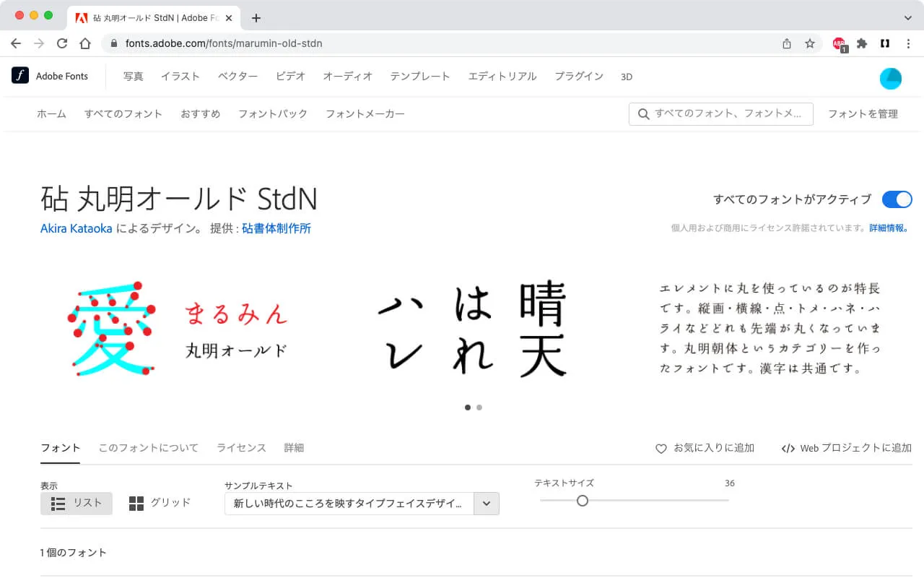Image resolution: width=924 pixels, height=578 pixels.
Task: Open Chrome three-dot menu
Action: click(907, 43)
